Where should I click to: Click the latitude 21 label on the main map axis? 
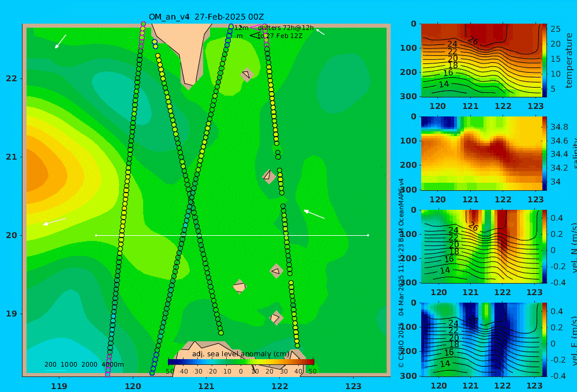point(12,157)
